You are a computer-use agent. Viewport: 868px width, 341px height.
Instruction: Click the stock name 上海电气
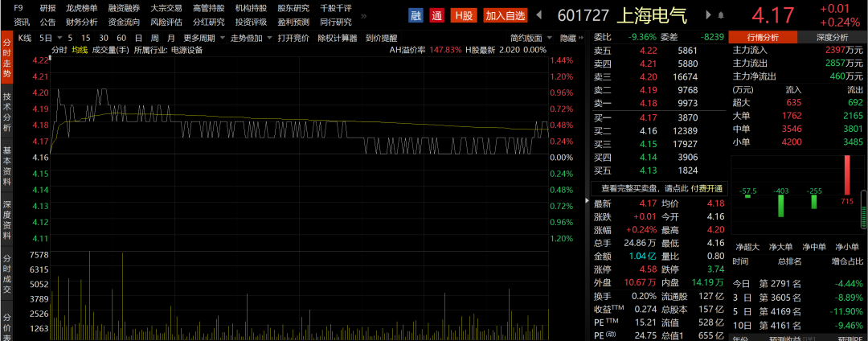coord(651,15)
